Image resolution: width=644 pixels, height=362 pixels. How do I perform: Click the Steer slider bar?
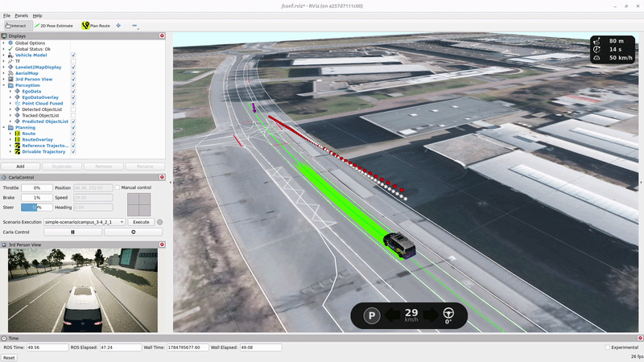(36, 208)
